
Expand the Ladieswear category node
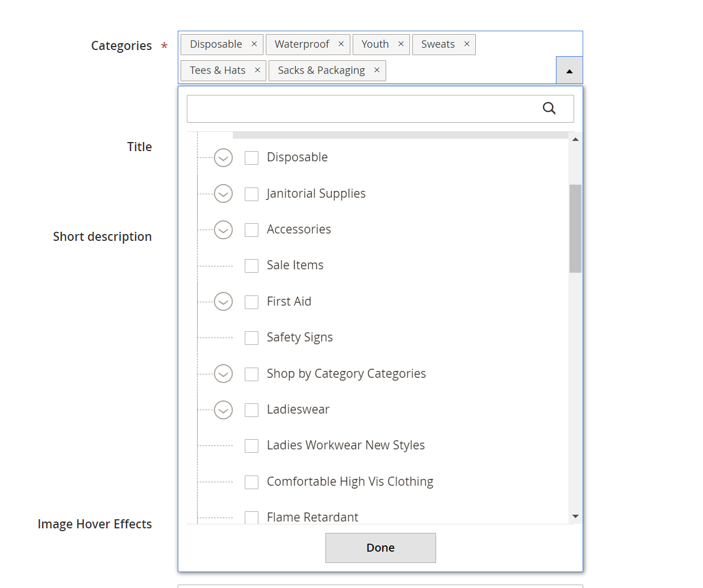point(223,410)
